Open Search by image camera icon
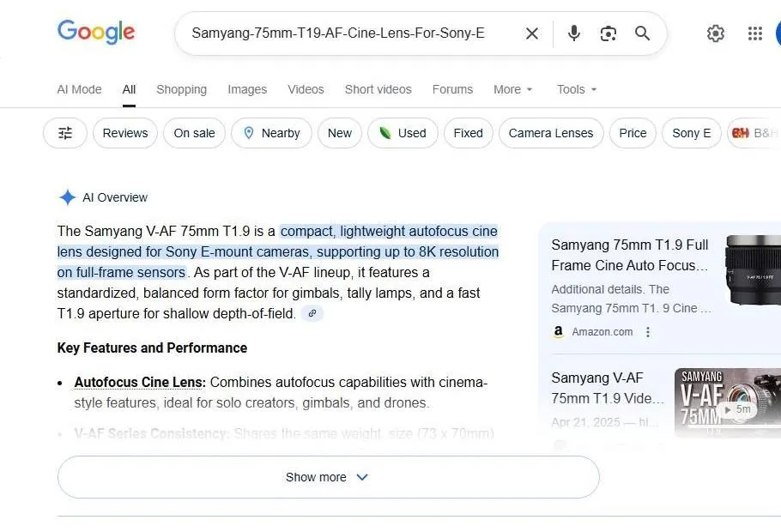781x532 pixels. tap(608, 33)
